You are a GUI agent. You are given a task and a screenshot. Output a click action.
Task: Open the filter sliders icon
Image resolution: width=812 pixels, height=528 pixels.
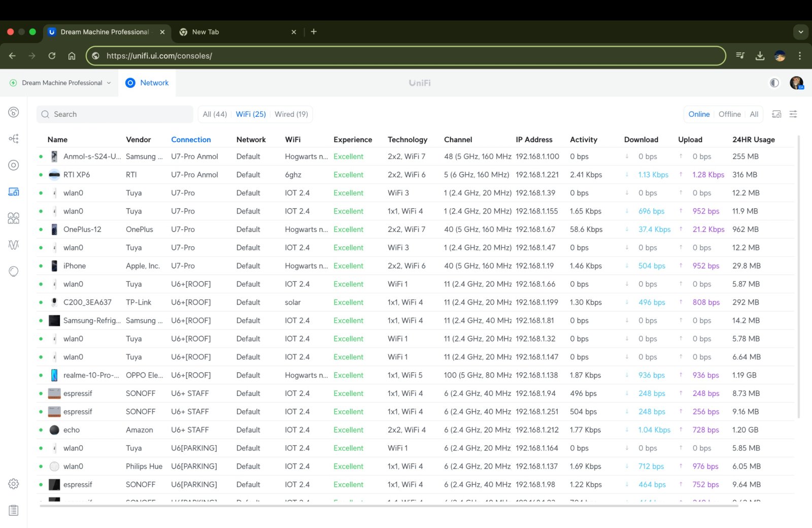[x=793, y=114]
